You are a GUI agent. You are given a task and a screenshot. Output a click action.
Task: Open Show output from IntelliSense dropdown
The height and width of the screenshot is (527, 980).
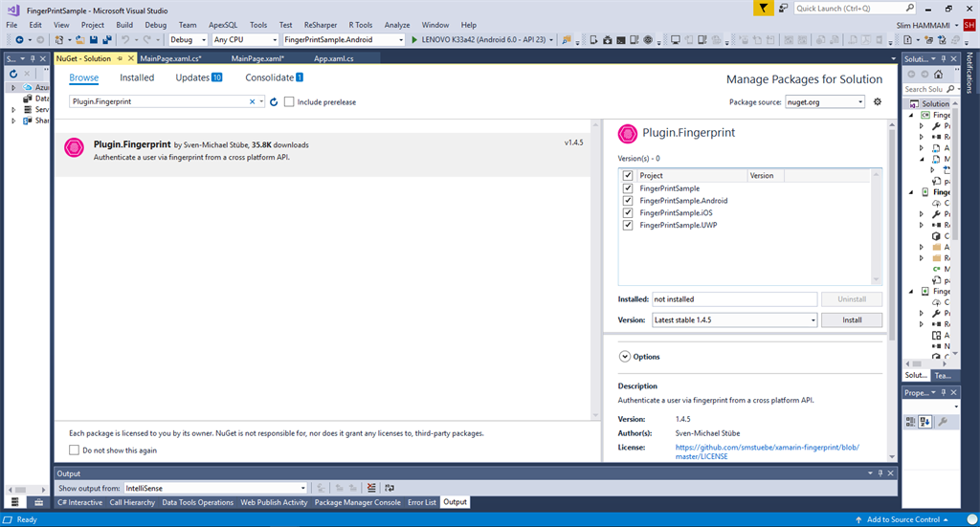(x=215, y=489)
